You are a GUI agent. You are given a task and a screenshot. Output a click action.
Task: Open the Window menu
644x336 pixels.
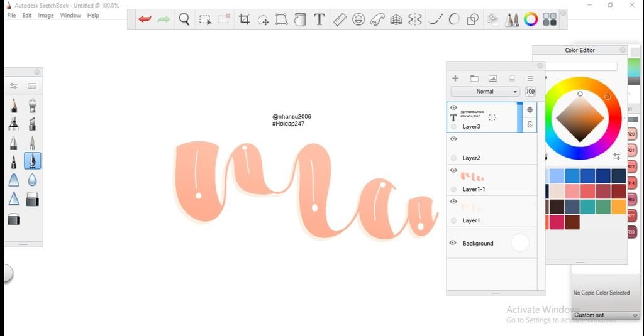70,15
